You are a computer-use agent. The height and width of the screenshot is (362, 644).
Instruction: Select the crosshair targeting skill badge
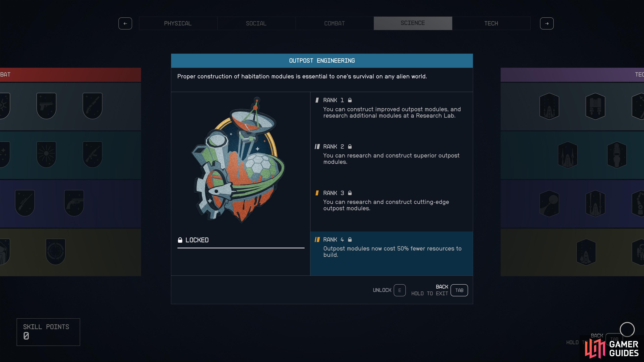(56, 251)
